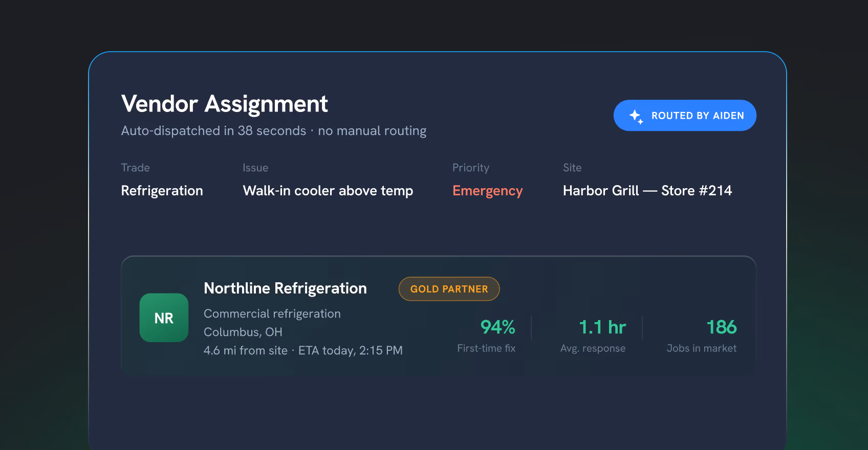Click the auto-dispatched in 38 seconds subtitle
Image resolution: width=868 pixels, height=450 pixels.
click(x=274, y=131)
